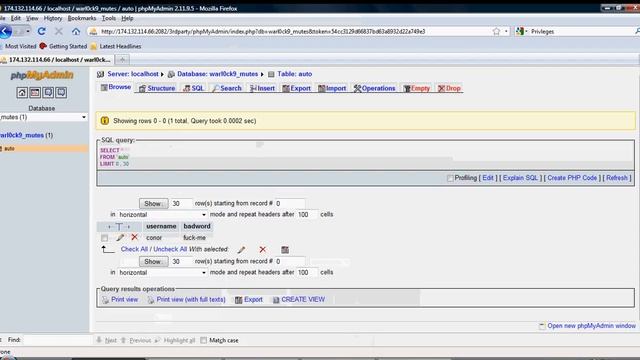Click the full texts toggle icon in table header
This screenshot has width=640, height=360.
[119, 227]
